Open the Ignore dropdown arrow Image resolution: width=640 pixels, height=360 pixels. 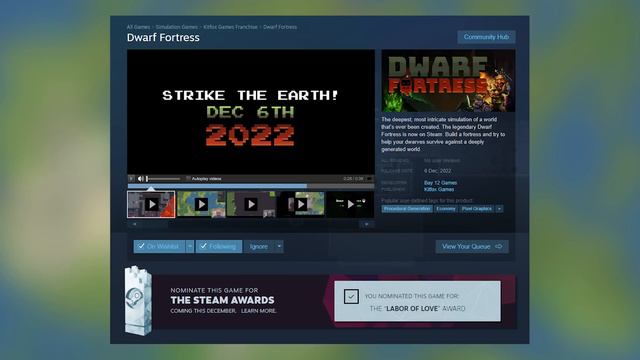(x=279, y=247)
